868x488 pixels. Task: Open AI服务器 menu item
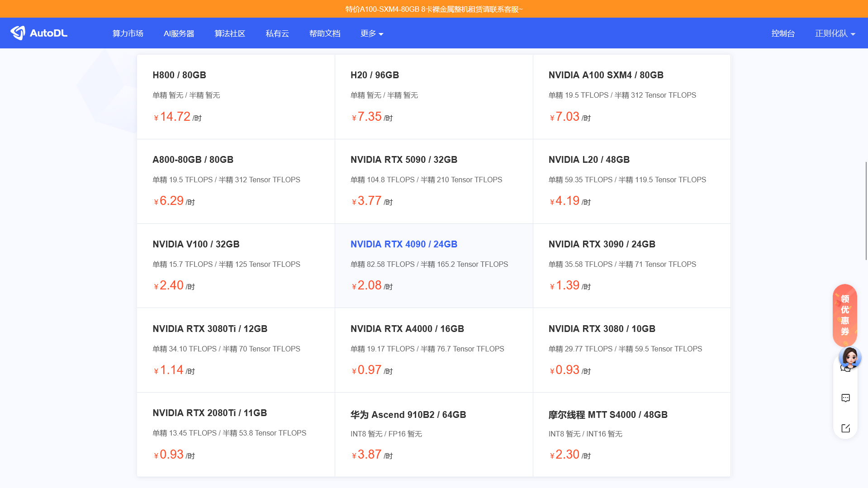179,33
